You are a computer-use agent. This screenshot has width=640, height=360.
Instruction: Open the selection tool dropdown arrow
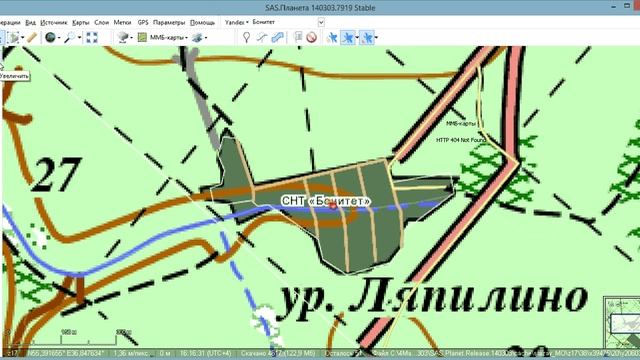pos(22,38)
